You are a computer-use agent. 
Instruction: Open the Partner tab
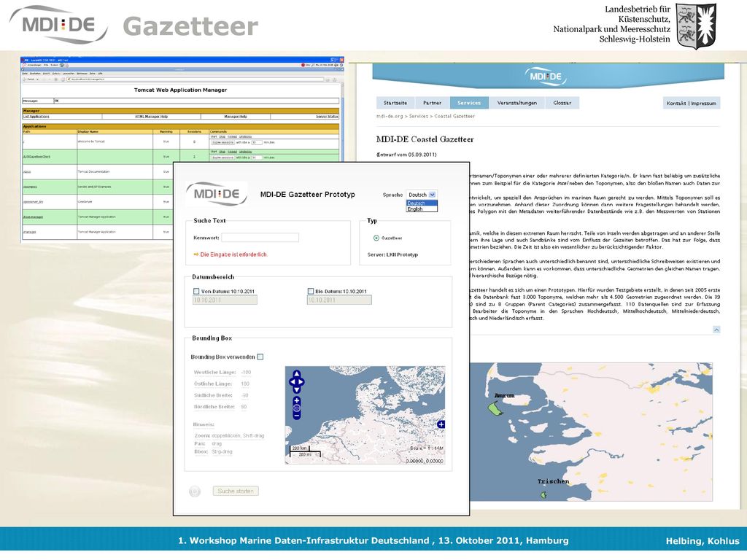coord(432,103)
